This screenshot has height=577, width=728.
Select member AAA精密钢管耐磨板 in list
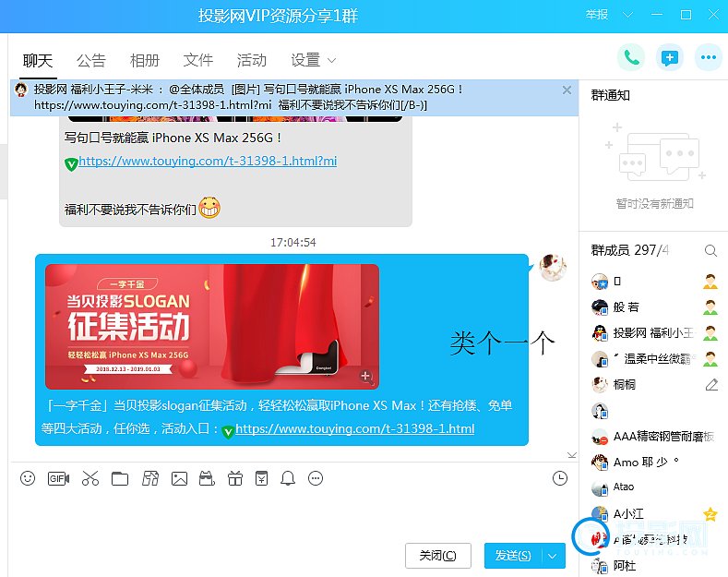point(653,437)
